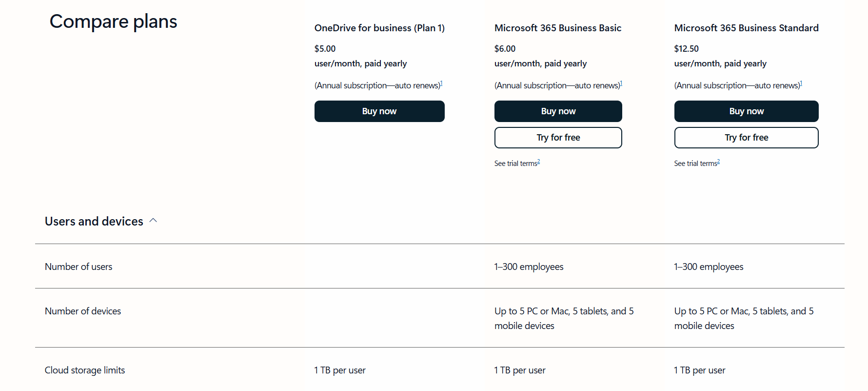Select Try for free under Business Basic
Image resolution: width=868 pixels, height=391 pixels.
point(558,137)
